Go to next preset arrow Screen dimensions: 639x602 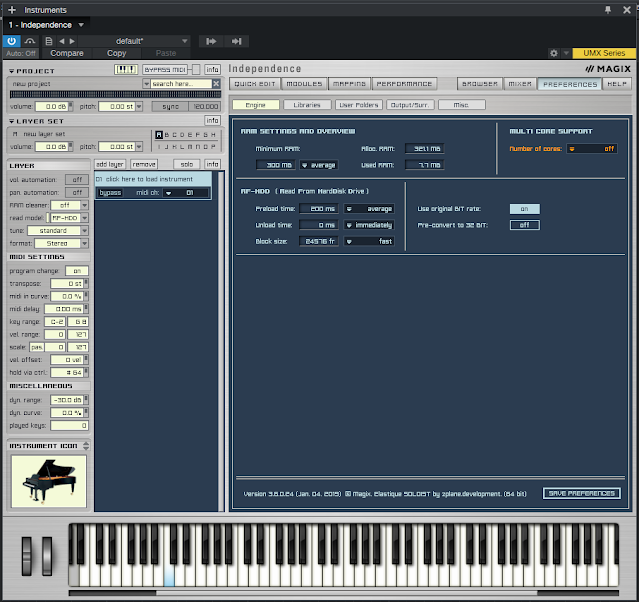pyautogui.click(x=72, y=41)
